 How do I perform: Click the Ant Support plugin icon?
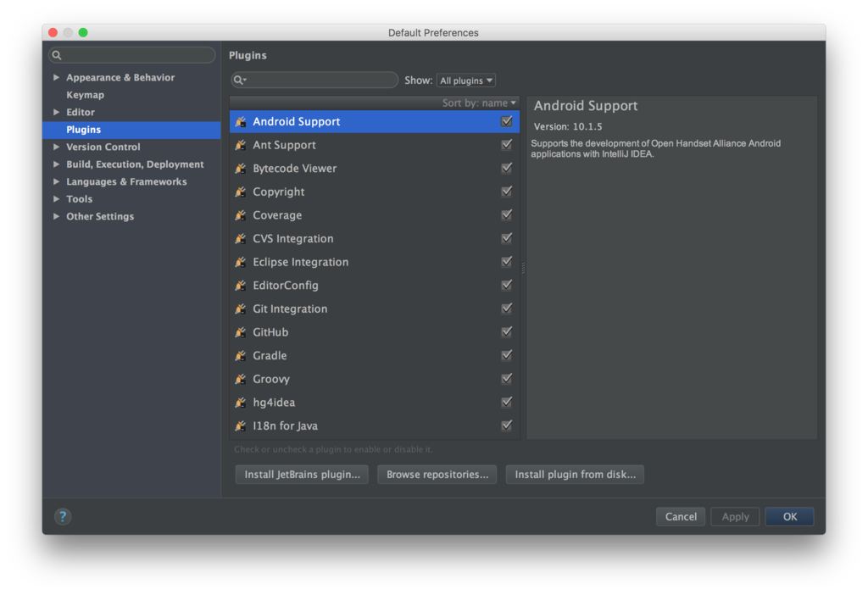point(241,145)
